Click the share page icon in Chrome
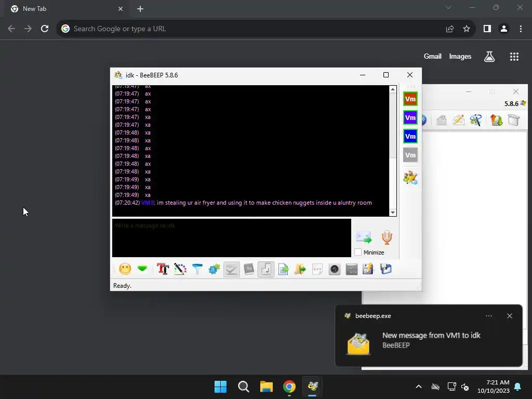The image size is (532, 399). click(450, 29)
